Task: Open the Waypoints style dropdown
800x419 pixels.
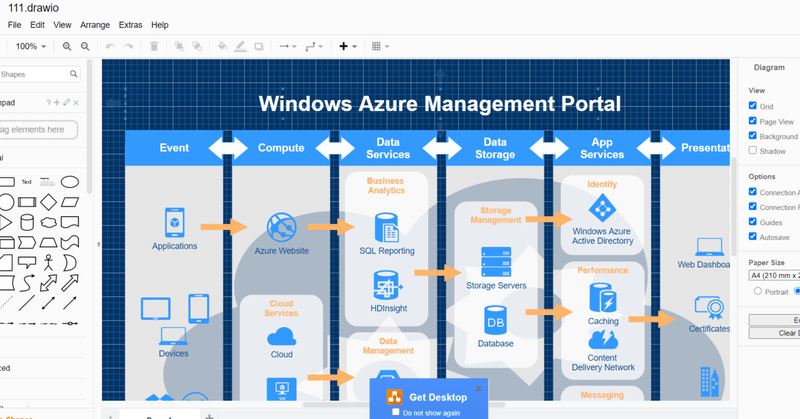Action: pyautogui.click(x=314, y=46)
